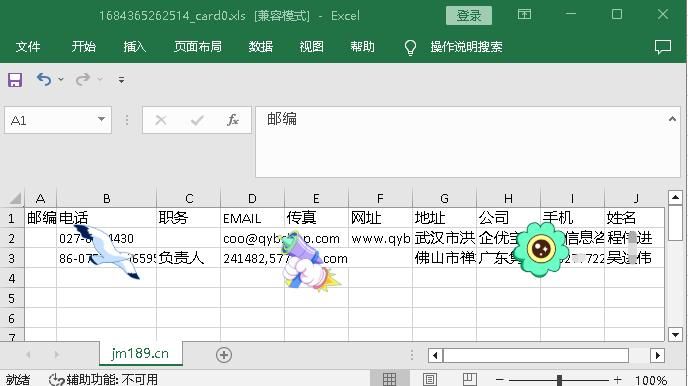688x386 pixels.
Task: Click the cancel X icon in formula bar
Action: (161, 120)
